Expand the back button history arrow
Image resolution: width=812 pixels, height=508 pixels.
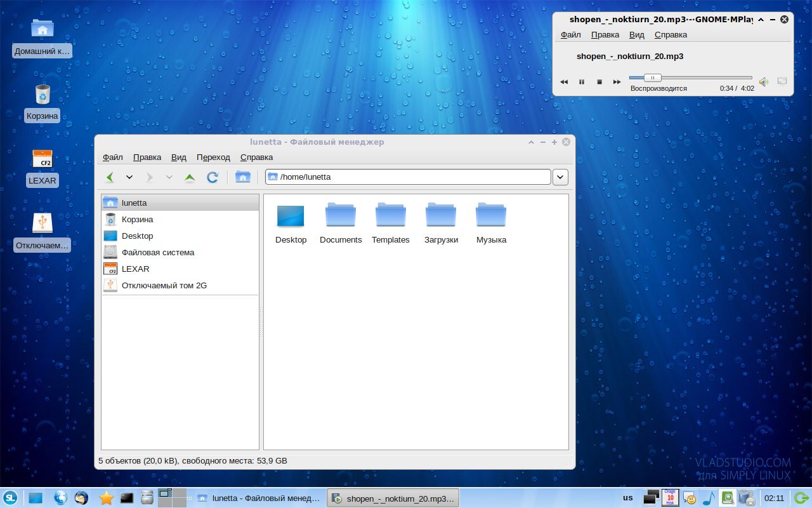129,177
